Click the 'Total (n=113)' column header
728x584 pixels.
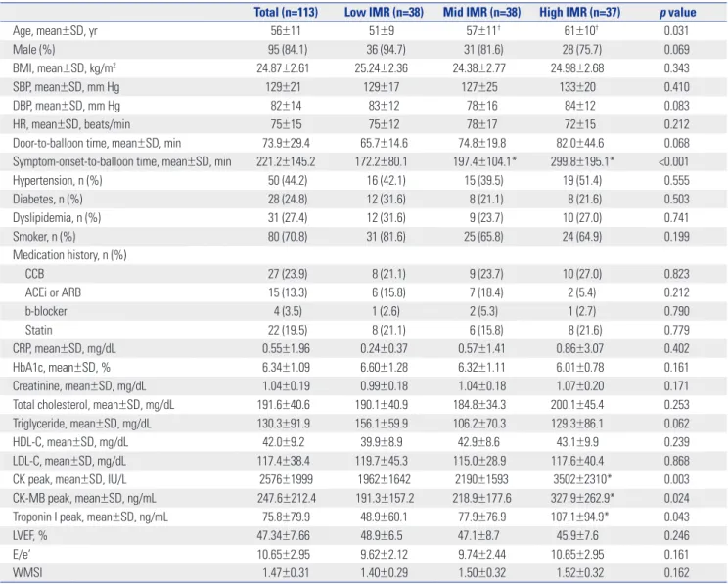coord(286,12)
